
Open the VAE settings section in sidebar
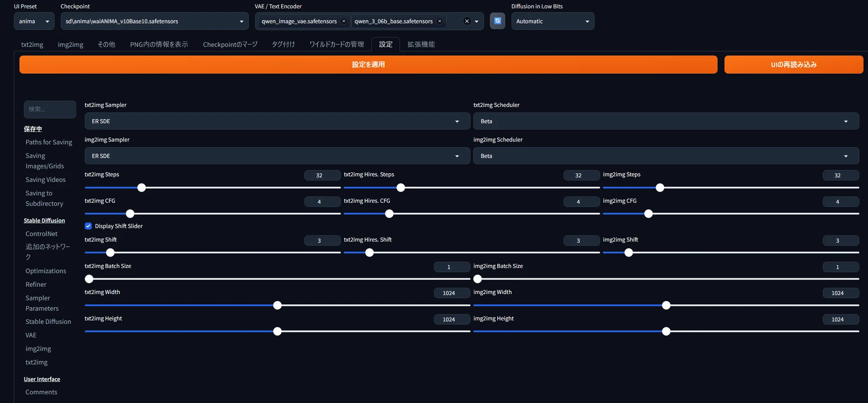tap(31, 335)
